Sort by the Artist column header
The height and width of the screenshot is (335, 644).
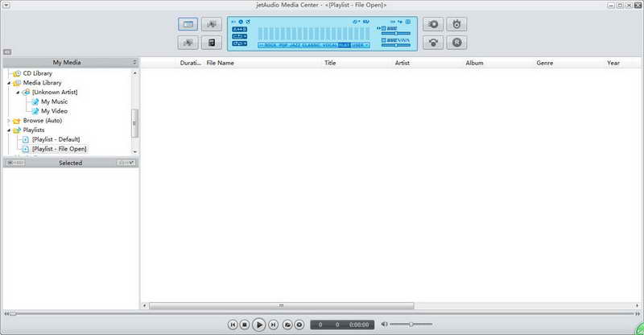[402, 63]
